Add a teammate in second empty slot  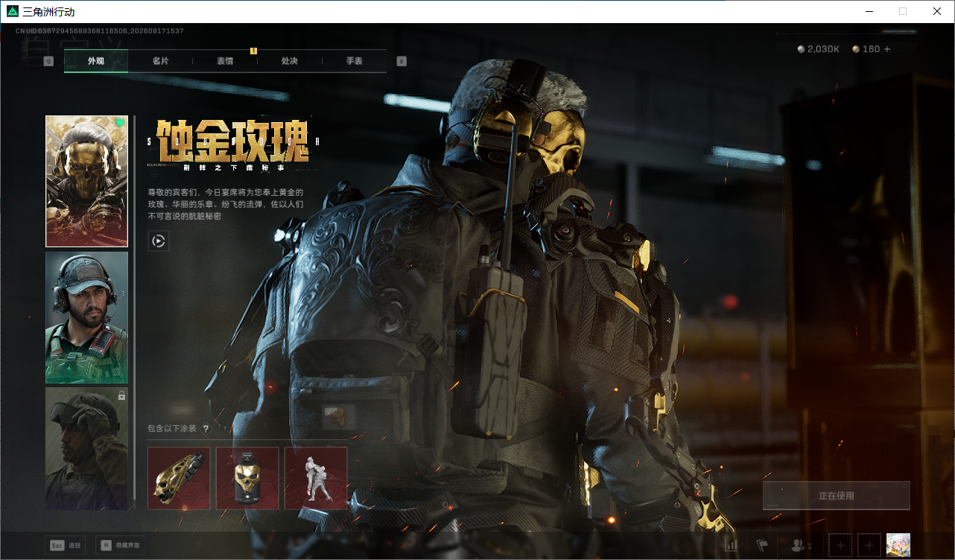pyautogui.click(x=869, y=546)
